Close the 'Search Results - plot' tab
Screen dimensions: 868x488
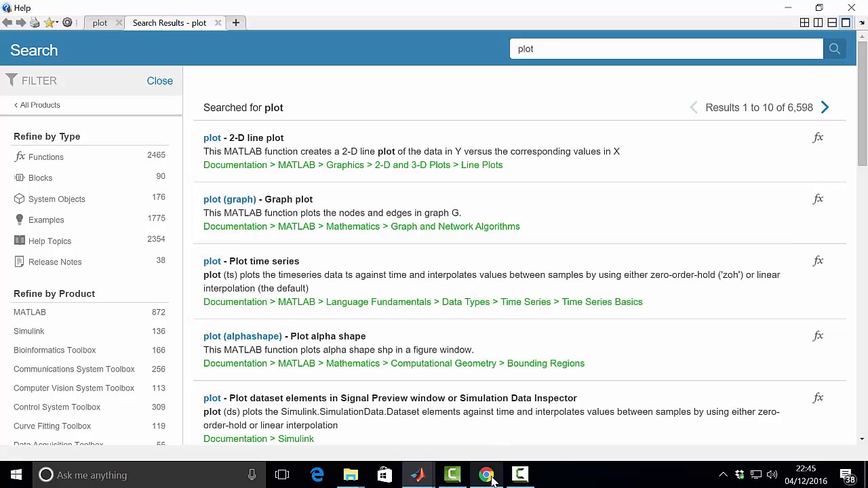pos(218,22)
